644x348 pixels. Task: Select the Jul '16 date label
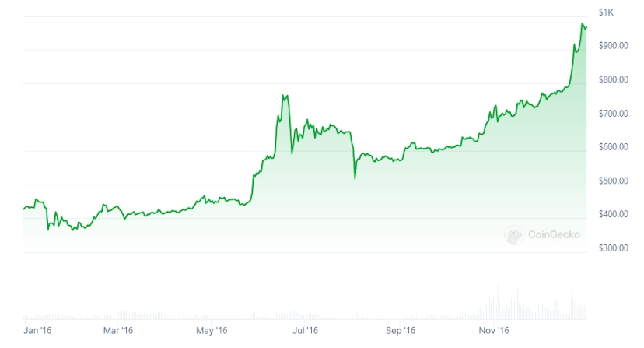pos(305,330)
